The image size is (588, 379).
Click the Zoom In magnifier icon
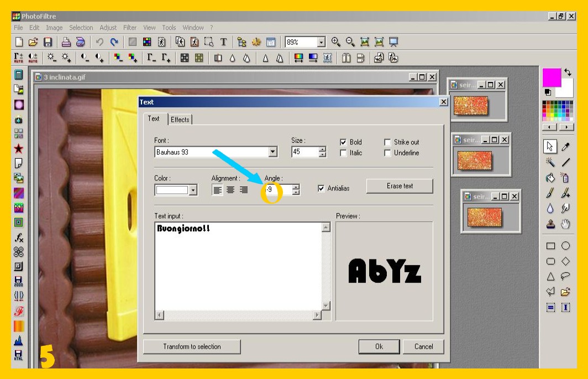[335, 42]
